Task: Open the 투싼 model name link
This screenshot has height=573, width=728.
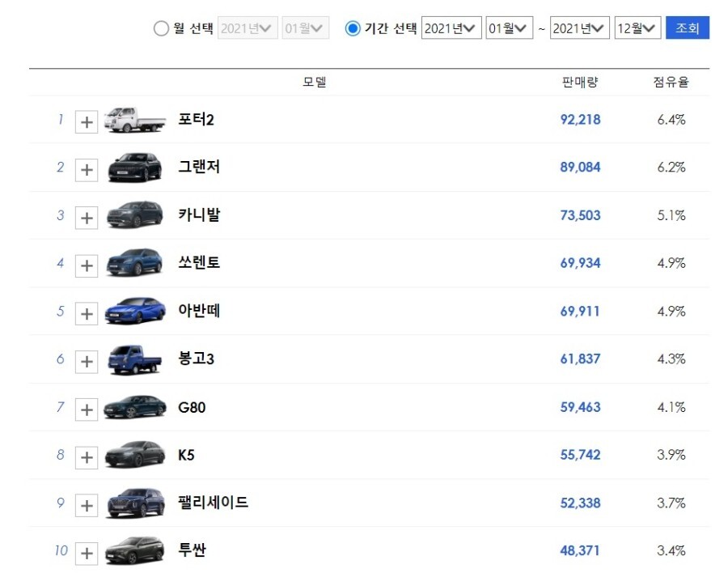Action: coord(193,550)
